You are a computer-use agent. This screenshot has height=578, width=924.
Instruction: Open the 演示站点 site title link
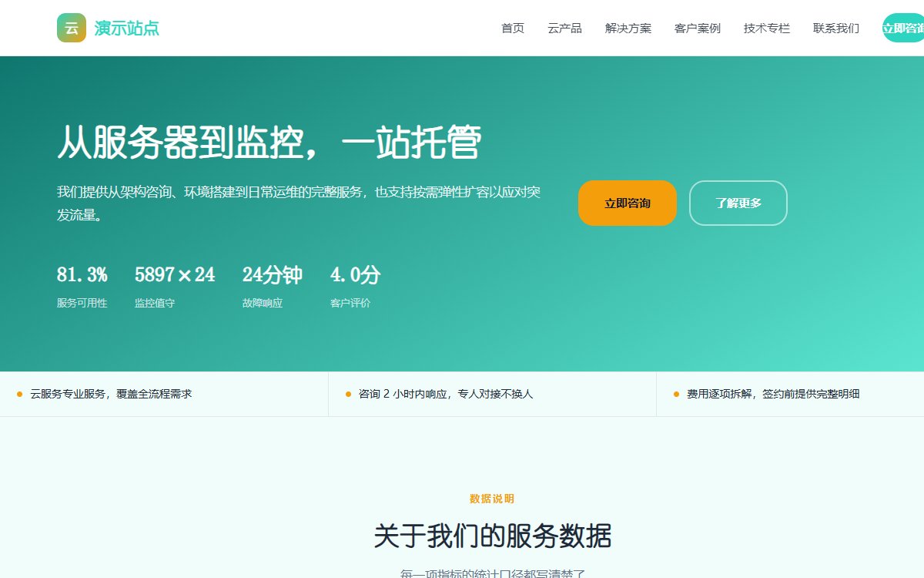pyautogui.click(x=127, y=29)
